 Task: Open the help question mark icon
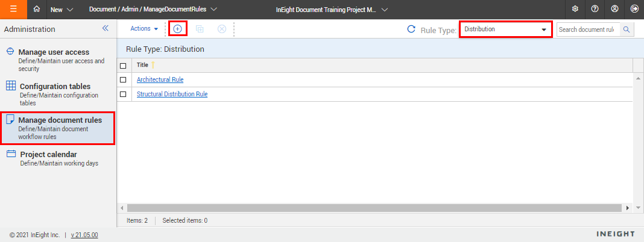[x=595, y=9]
